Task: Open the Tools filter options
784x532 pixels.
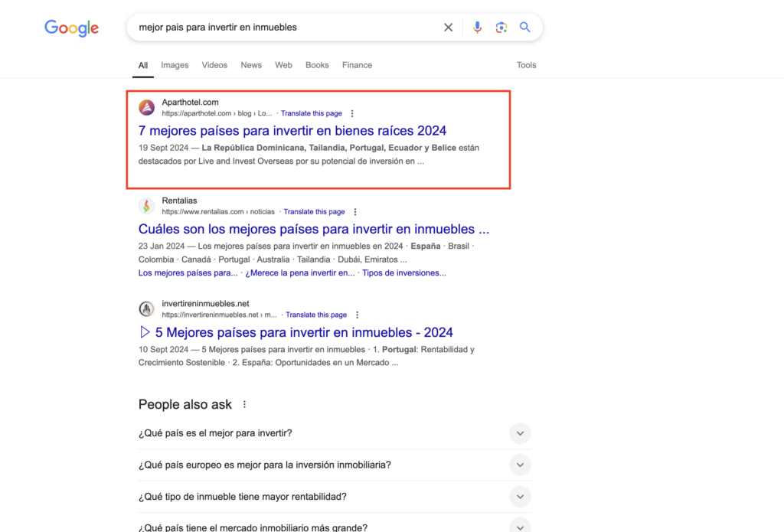Action: click(x=526, y=66)
